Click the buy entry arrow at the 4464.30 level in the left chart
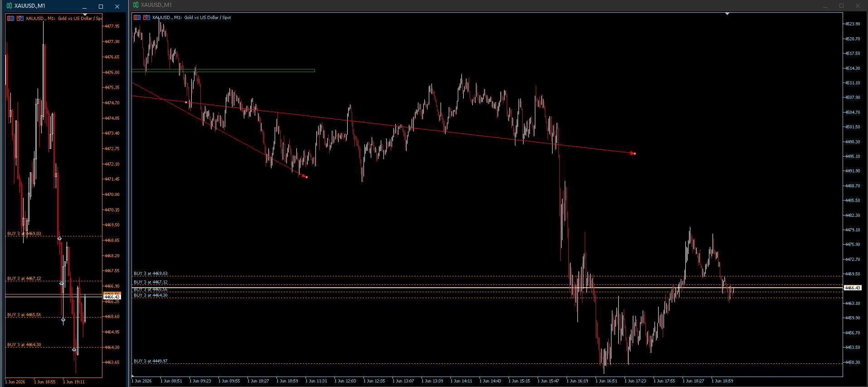Image resolution: width=868 pixels, height=387 pixels. [74, 349]
